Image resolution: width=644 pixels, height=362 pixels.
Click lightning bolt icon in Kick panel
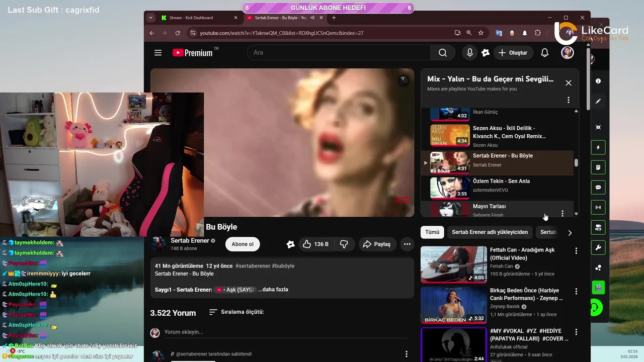[598, 147]
